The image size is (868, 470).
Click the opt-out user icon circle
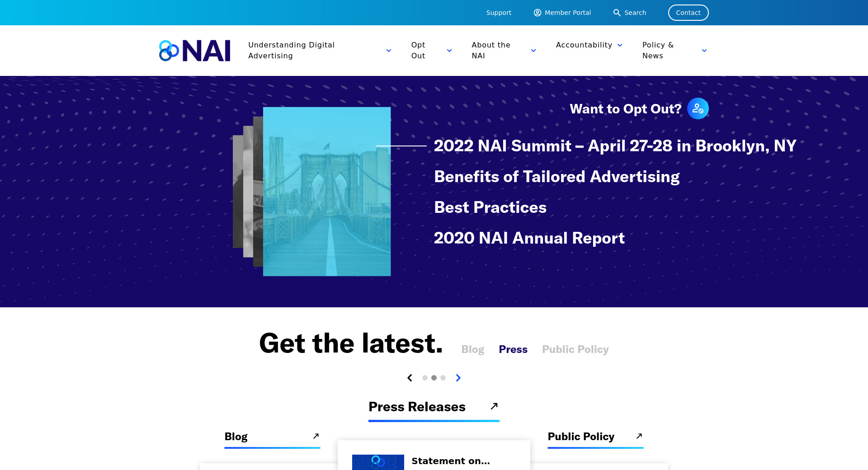point(698,108)
